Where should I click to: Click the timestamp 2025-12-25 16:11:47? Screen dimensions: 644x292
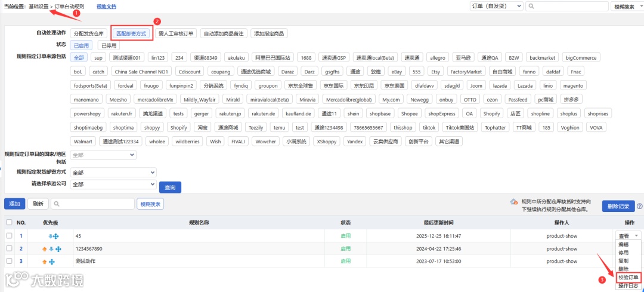tap(439, 236)
